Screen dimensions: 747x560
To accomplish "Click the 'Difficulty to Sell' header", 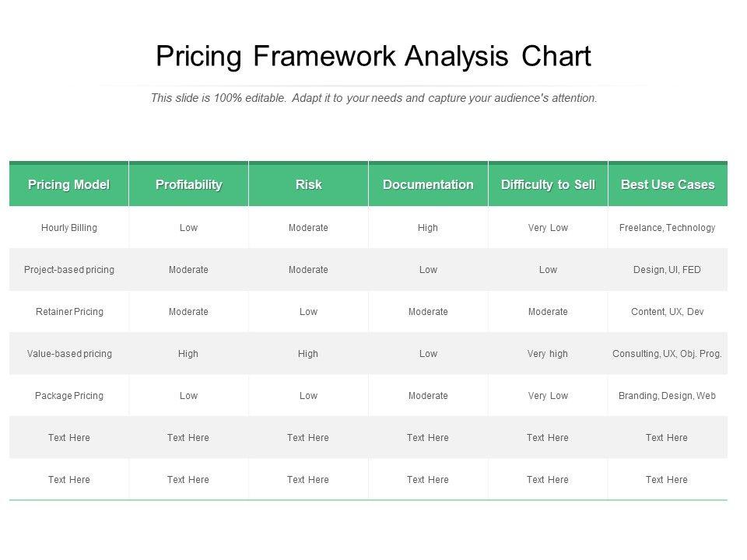I will coord(548,184).
